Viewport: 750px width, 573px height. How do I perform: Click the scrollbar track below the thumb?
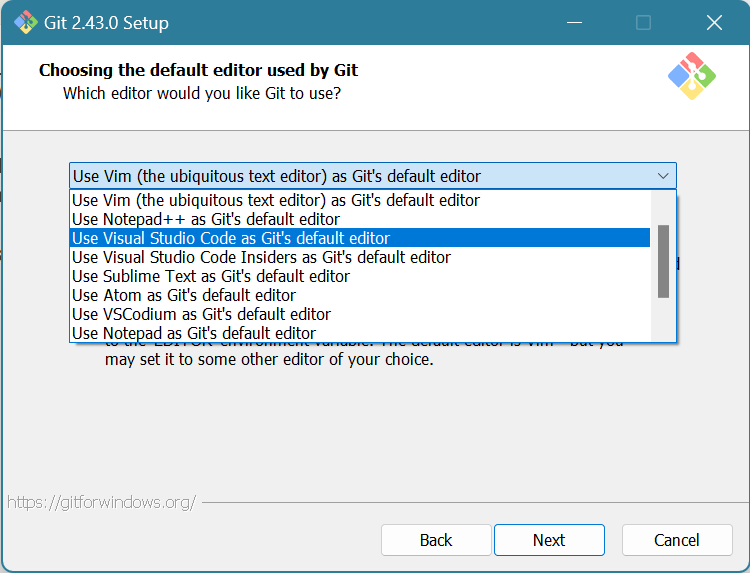pyautogui.click(x=663, y=320)
